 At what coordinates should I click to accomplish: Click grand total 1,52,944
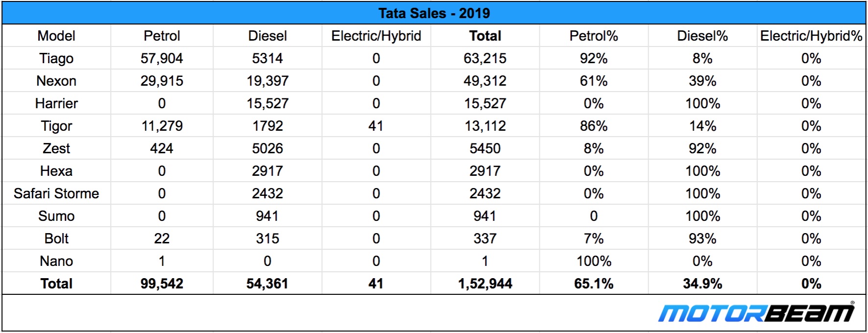coord(485,284)
